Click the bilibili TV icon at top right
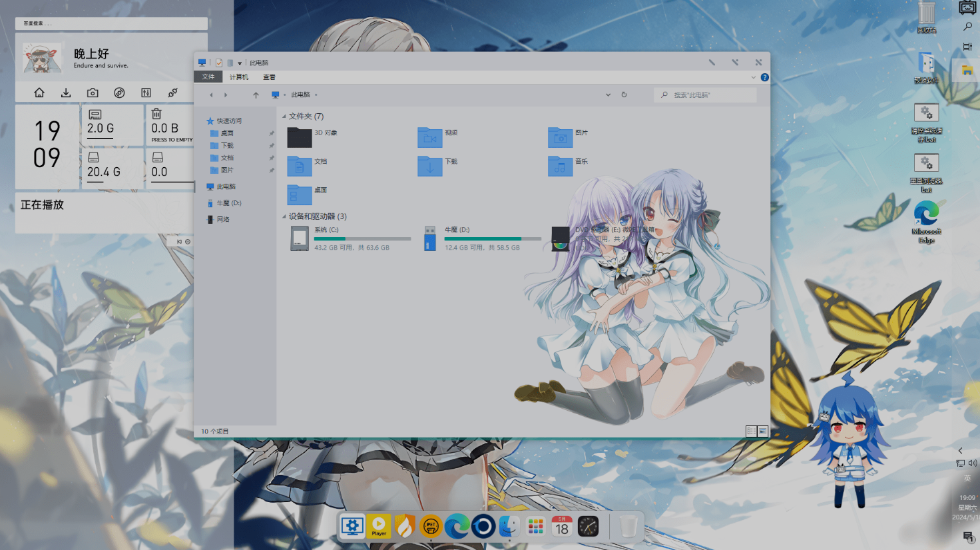This screenshot has width=980, height=550. [967, 7]
